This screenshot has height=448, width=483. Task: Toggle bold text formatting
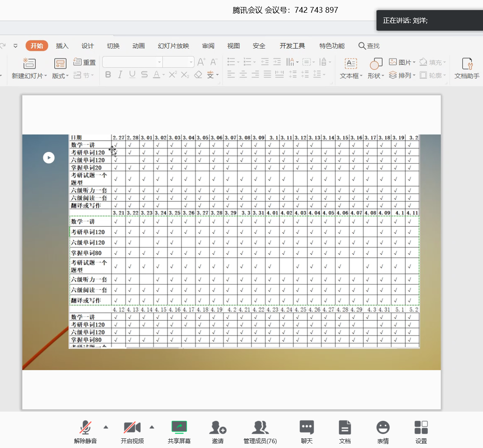click(108, 75)
